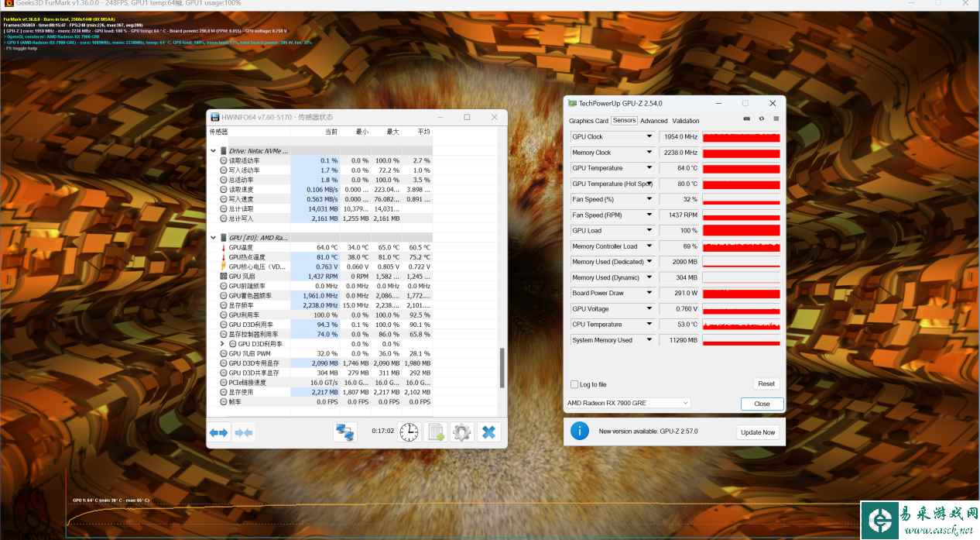
Task: Take GPU-Z screenshot with camera icon
Action: pyautogui.click(x=746, y=119)
